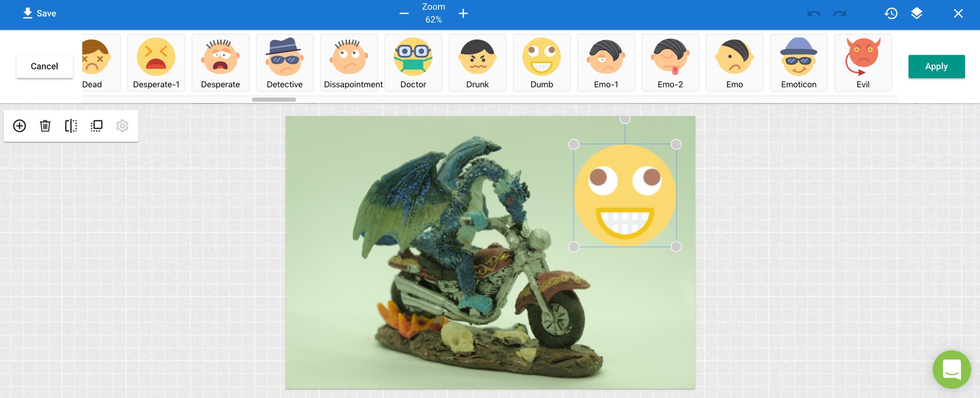Add a new sticker with the plus circle
Screen dimensions: 980x398
tap(20, 126)
